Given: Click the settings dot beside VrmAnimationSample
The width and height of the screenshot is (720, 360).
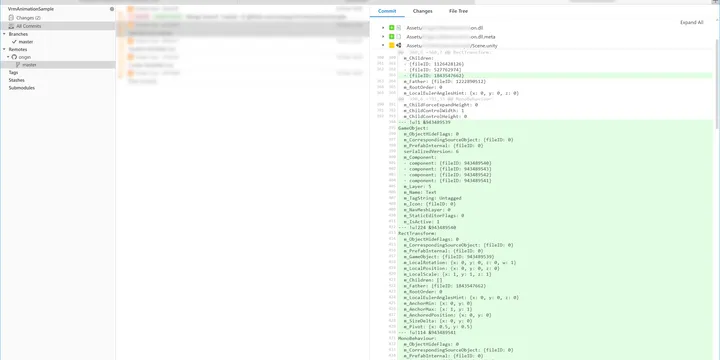Looking at the screenshot, I should (112, 9).
